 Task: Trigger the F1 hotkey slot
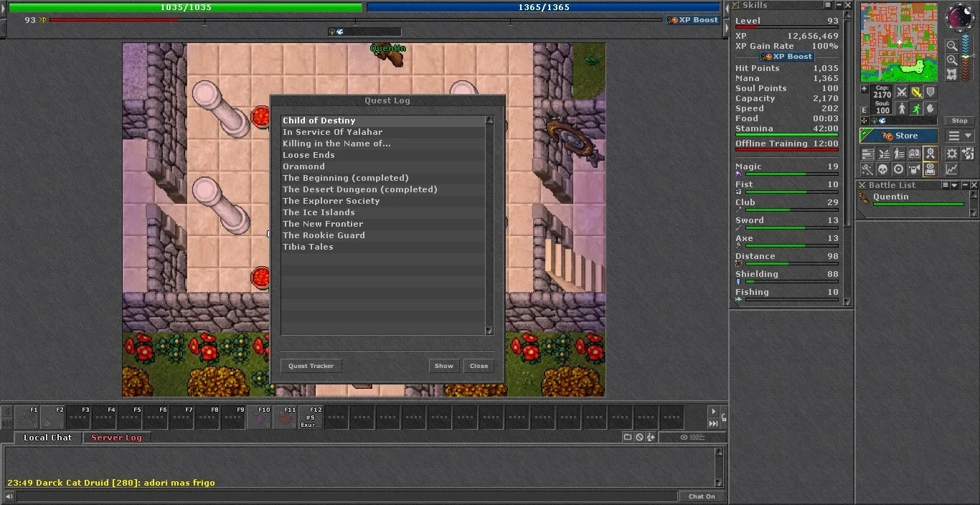27,417
